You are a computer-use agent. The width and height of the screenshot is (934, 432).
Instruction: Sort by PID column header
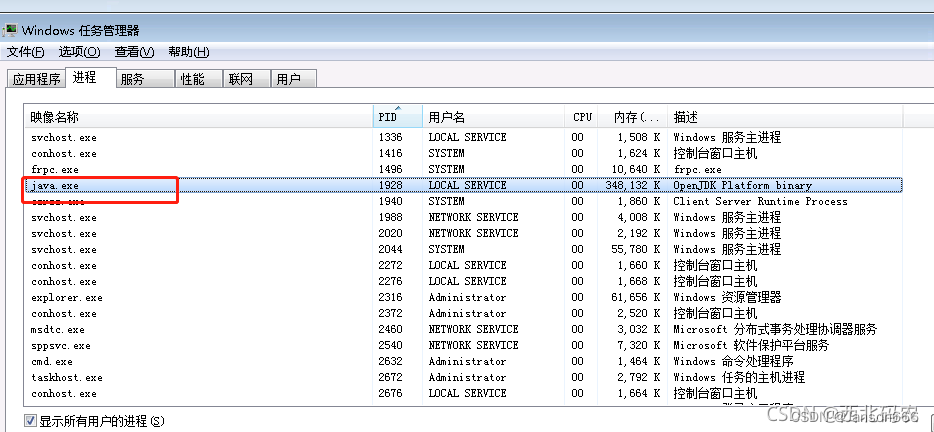point(398,117)
